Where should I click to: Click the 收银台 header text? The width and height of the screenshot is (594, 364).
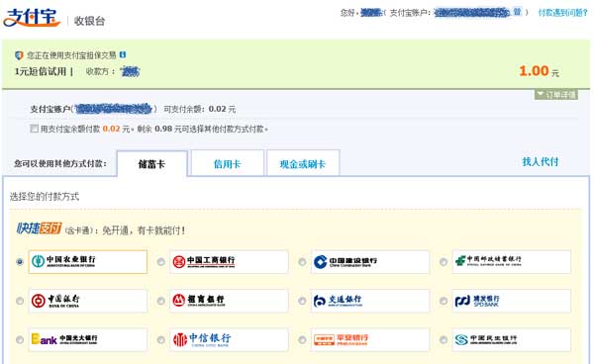point(89,21)
